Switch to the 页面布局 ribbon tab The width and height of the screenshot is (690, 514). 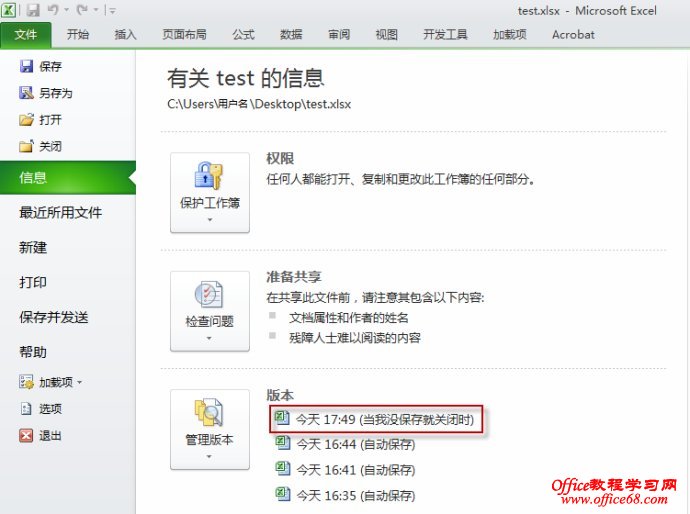pyautogui.click(x=184, y=35)
